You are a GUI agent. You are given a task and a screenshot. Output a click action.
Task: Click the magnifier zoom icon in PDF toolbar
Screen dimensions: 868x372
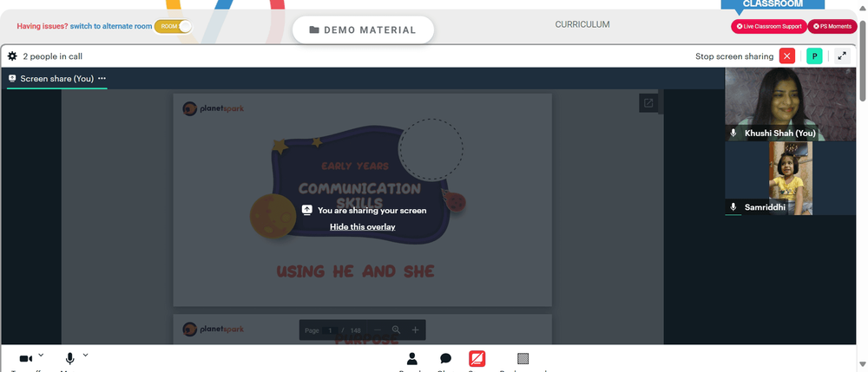(x=397, y=330)
